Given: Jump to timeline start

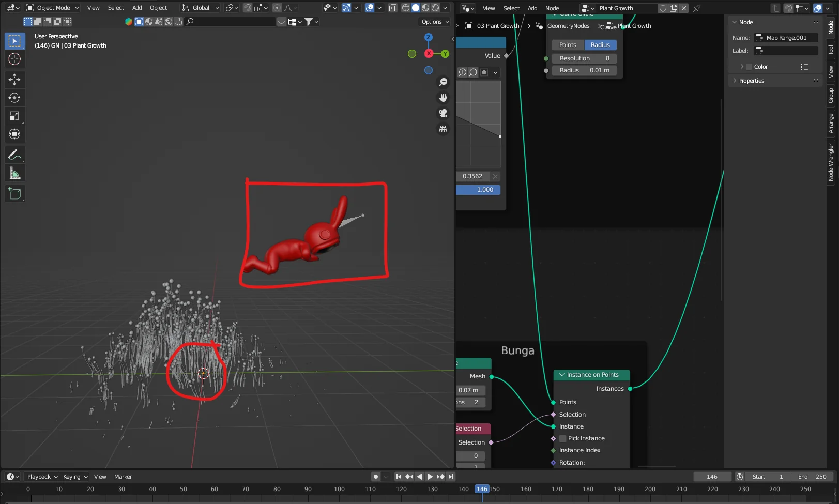Looking at the screenshot, I should pyautogui.click(x=399, y=477).
